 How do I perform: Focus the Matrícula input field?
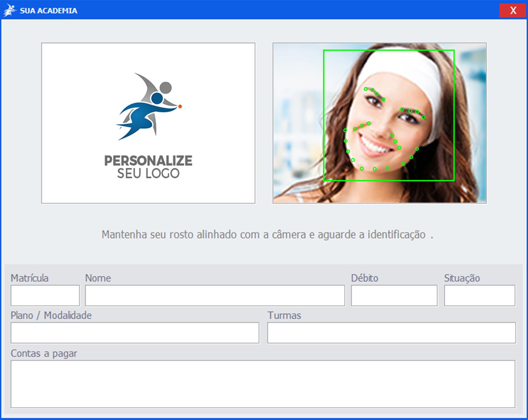pyautogui.click(x=45, y=295)
